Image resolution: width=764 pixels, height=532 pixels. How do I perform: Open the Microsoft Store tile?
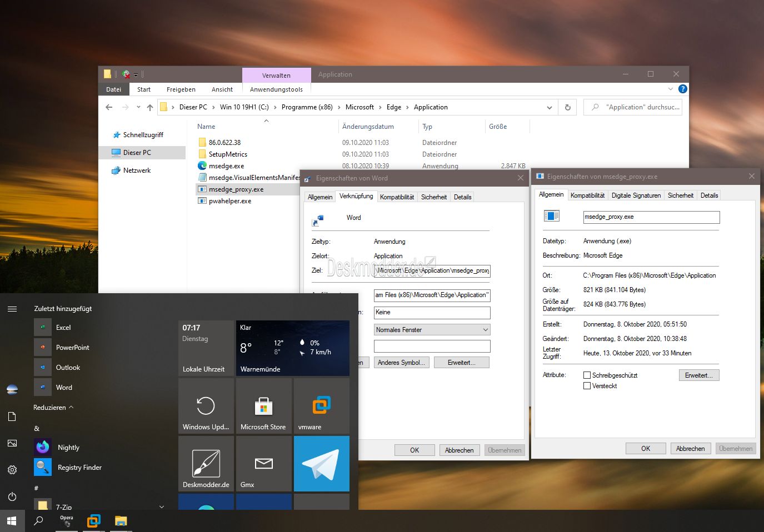point(264,406)
